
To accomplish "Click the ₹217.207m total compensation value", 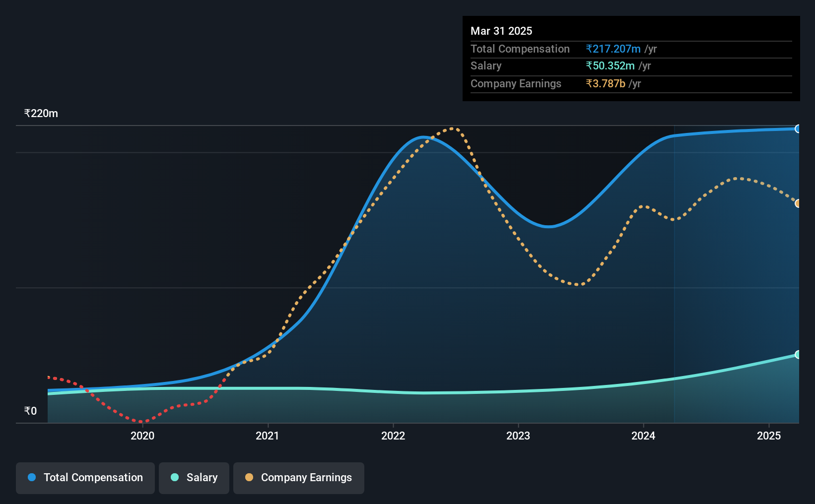I will [613, 49].
